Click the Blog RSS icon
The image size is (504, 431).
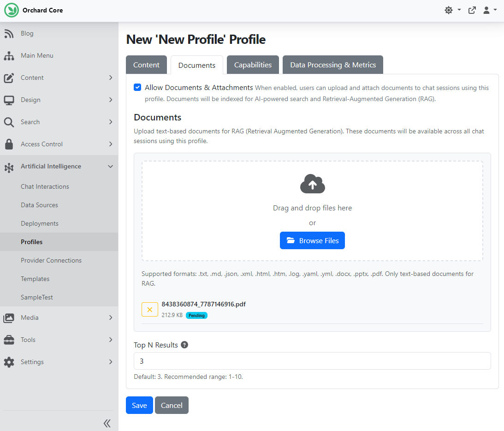(x=9, y=33)
